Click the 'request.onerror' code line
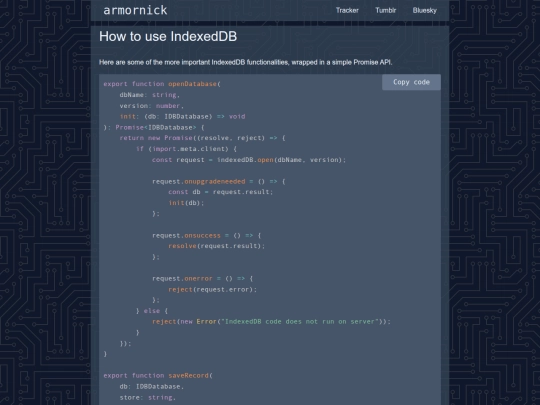Screen dimensions: 540x405 (x=202, y=279)
